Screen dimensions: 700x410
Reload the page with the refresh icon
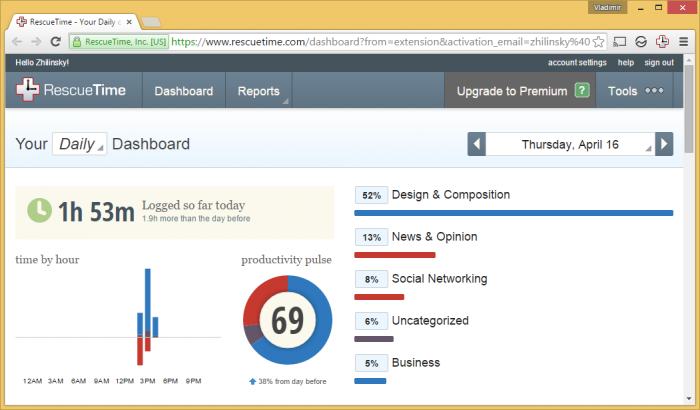[55, 42]
